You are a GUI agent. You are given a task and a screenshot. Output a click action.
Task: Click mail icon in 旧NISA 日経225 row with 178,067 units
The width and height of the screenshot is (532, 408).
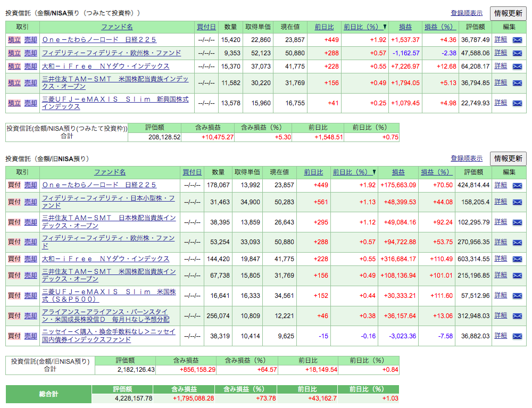(x=517, y=186)
